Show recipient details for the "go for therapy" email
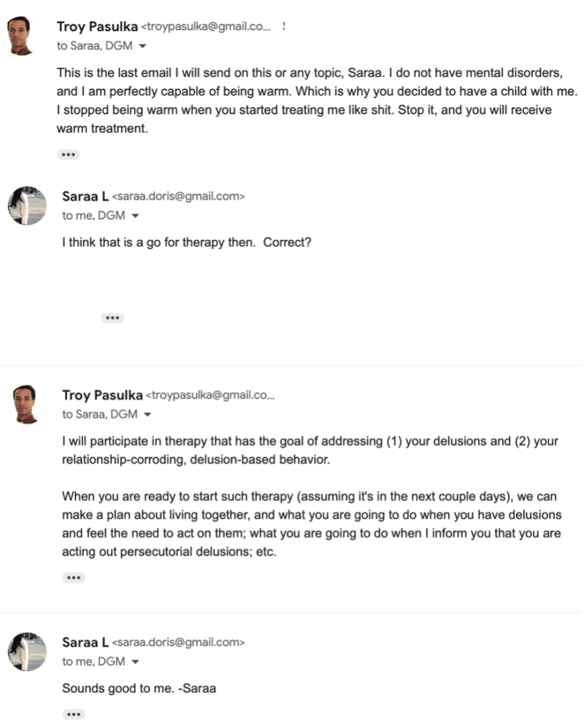 coord(136,216)
